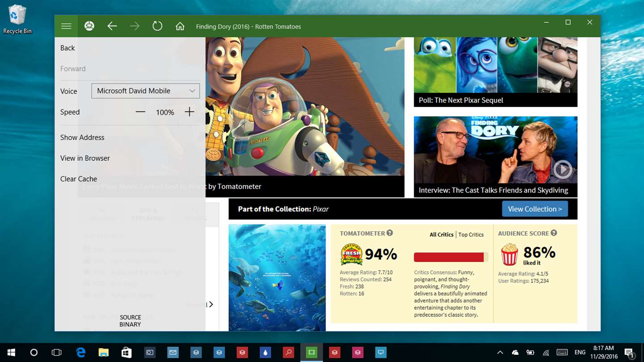Select Forward in the side menu
Viewport: 644px width, 362px height.
tap(73, 69)
